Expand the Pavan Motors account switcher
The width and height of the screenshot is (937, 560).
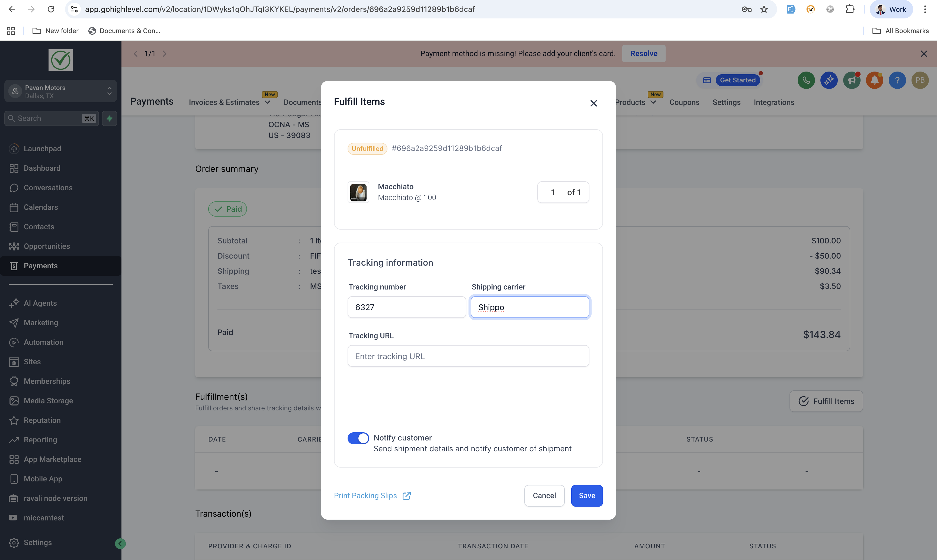[x=60, y=91]
